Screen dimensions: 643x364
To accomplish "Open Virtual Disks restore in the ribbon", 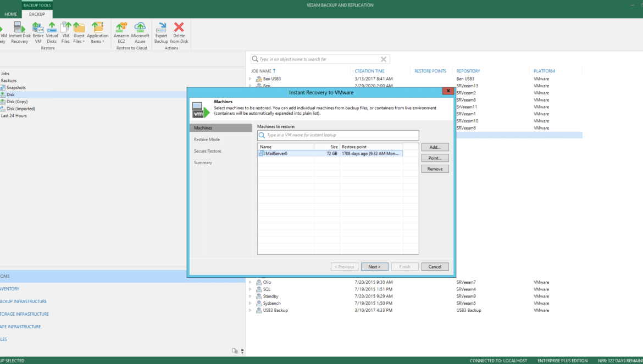I will [x=52, y=33].
